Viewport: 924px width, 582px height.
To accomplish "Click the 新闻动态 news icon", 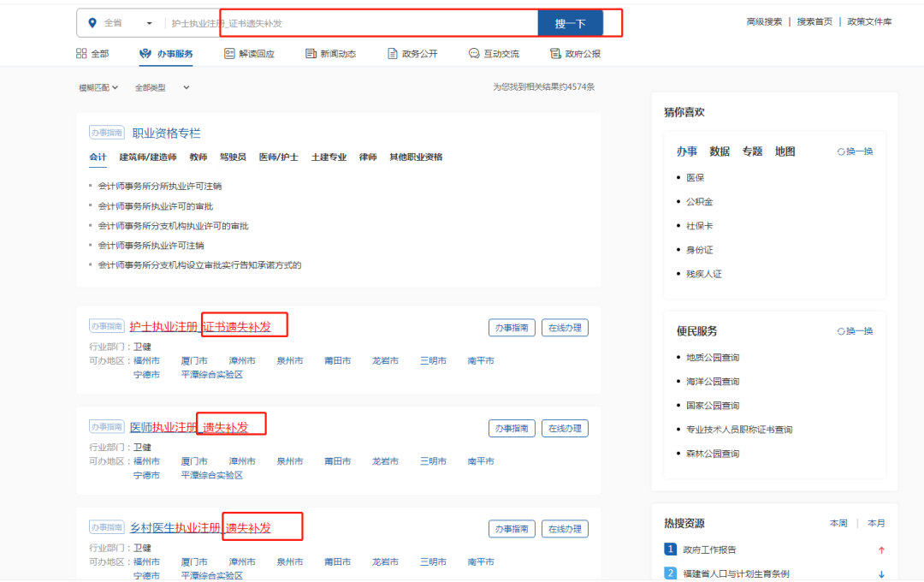I will click(311, 53).
